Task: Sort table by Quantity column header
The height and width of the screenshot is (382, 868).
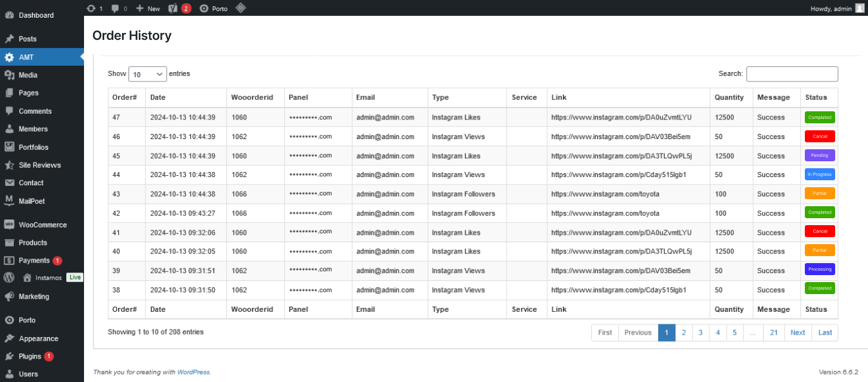Action: (x=729, y=97)
